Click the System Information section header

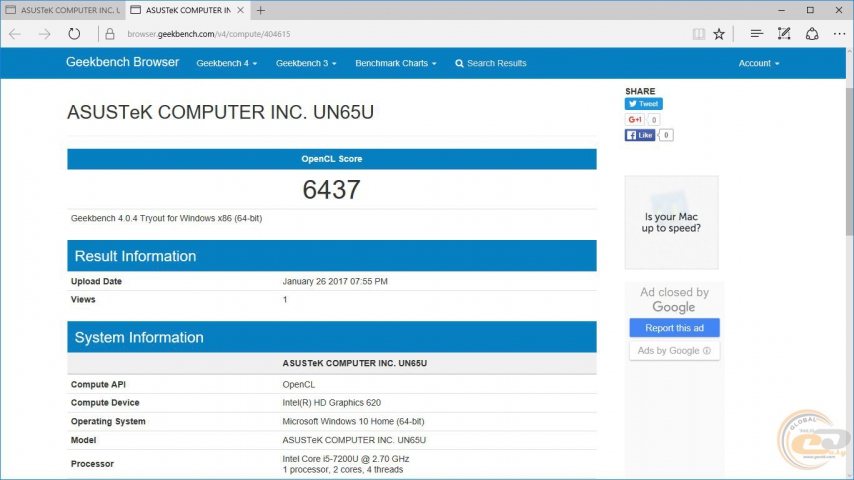point(332,337)
